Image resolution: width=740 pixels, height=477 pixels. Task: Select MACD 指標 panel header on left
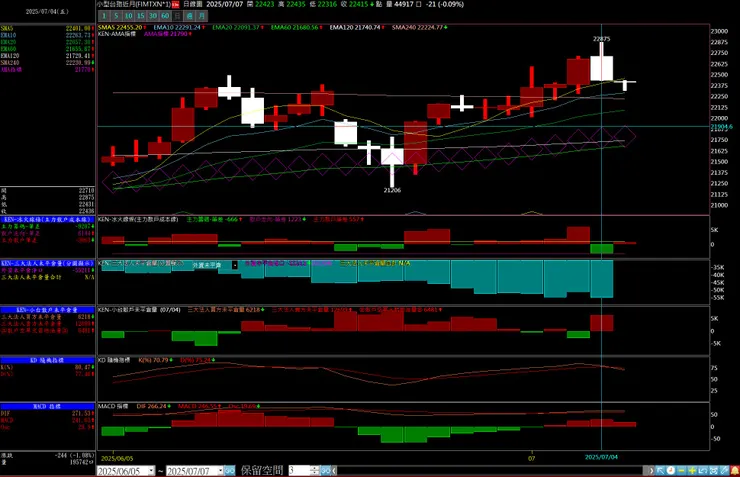click(47, 406)
